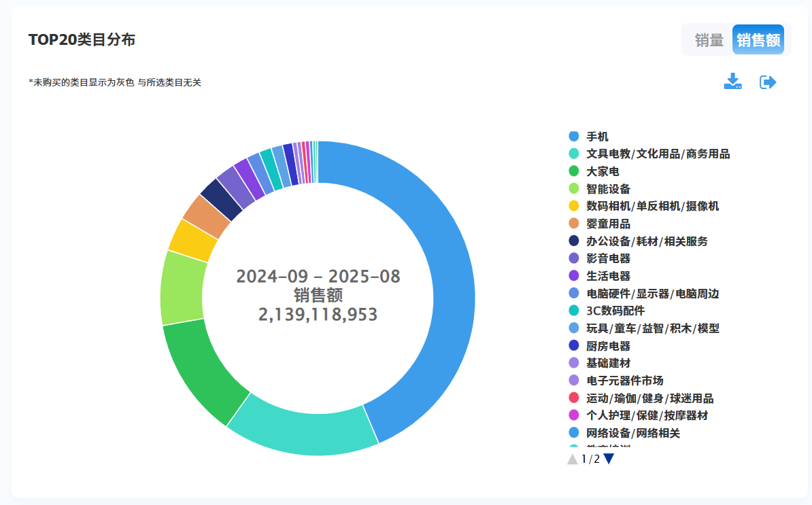Click the 2024-09 – 2025-08 date range text
Image resolution: width=812 pixels, height=505 pixels.
click(x=318, y=277)
